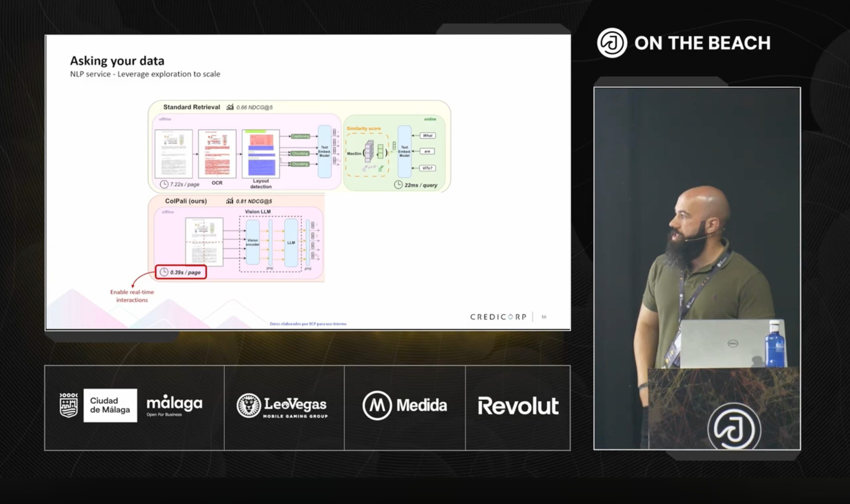Click the Credicorp logo on the slide
The height and width of the screenshot is (504, 850).
point(498,317)
